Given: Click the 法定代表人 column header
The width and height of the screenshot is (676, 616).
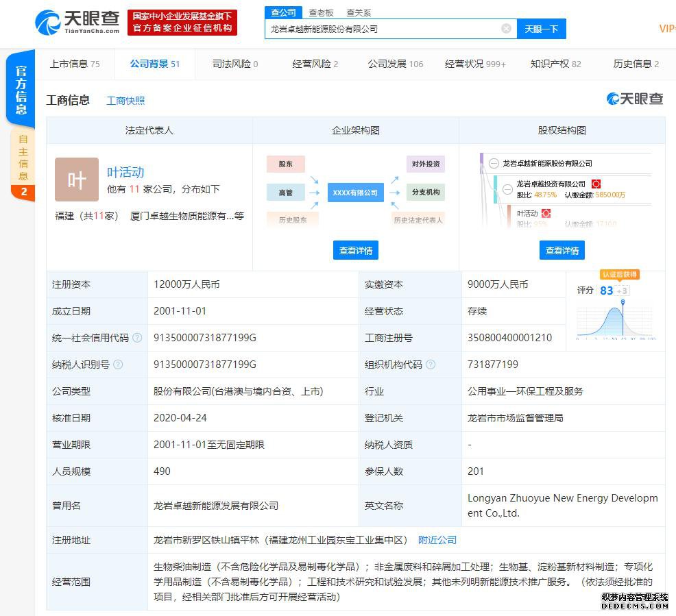Looking at the screenshot, I should tap(149, 130).
